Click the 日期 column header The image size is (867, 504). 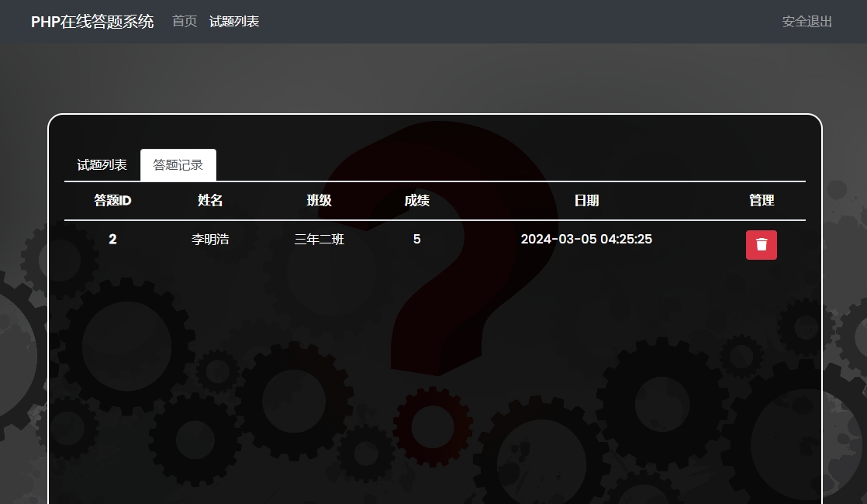pos(586,201)
